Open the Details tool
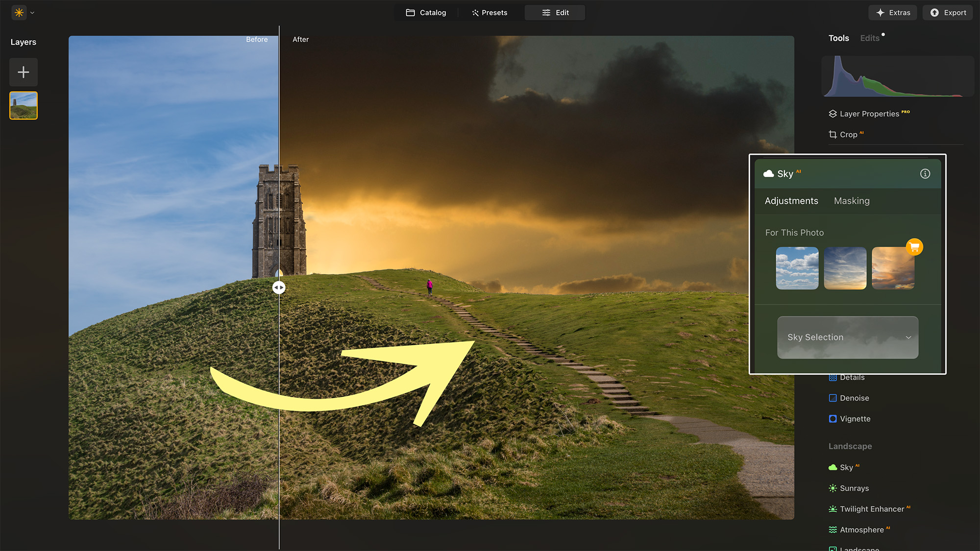 tap(847, 377)
